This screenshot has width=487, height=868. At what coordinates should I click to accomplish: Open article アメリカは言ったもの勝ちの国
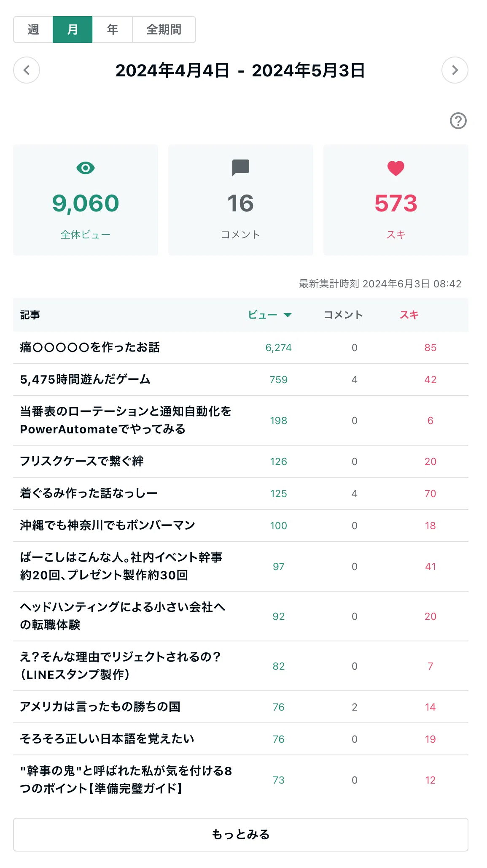100,707
